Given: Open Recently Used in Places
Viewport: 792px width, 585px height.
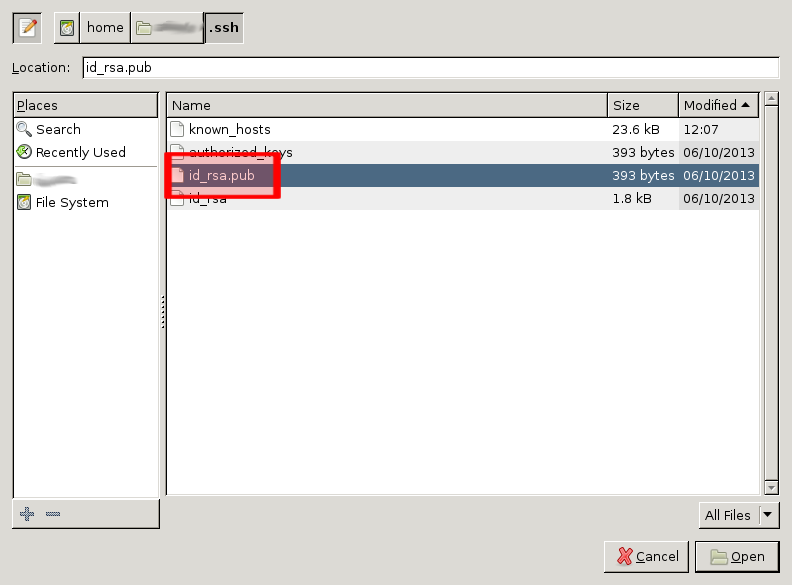Looking at the screenshot, I should [80, 152].
